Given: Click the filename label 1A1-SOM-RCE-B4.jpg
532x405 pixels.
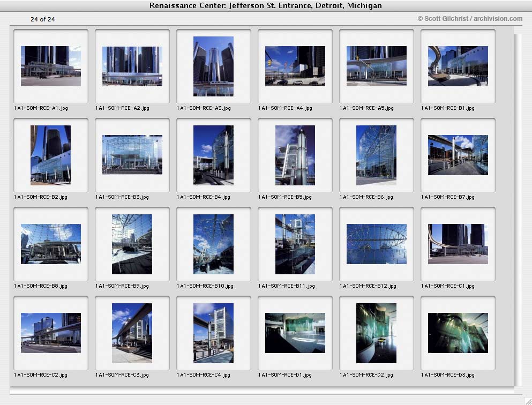Looking at the screenshot, I should [204, 197].
